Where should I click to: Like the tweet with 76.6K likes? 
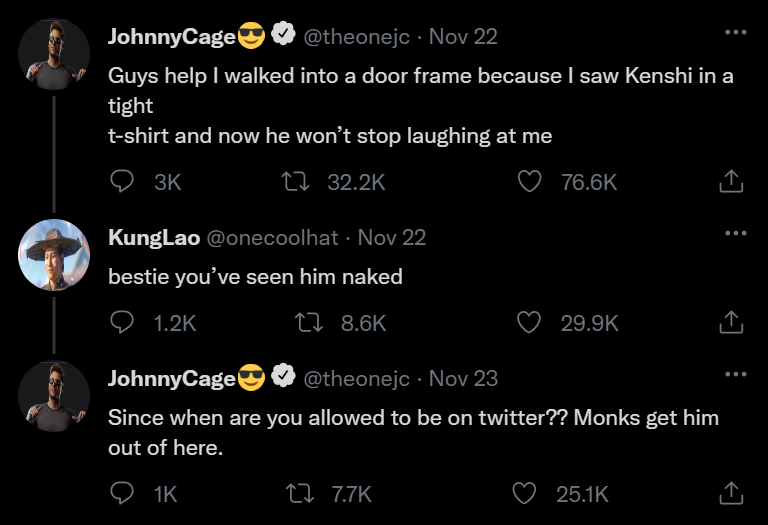tap(529, 181)
